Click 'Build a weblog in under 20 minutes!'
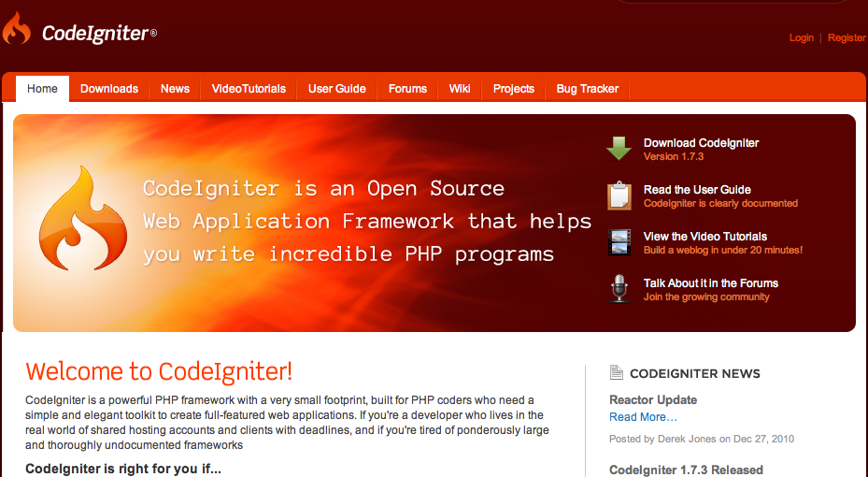The width and height of the screenshot is (868, 477). click(723, 251)
